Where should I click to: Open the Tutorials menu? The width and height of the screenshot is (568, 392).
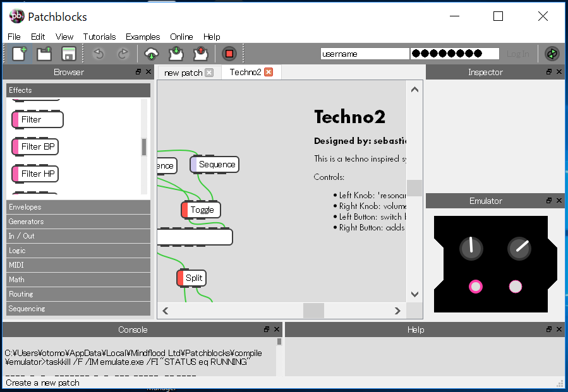click(99, 37)
